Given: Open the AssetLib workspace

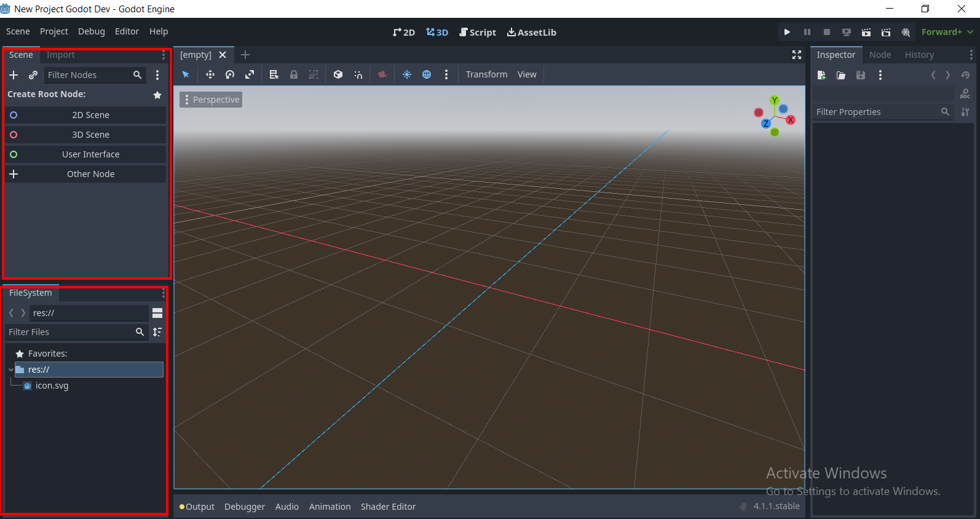Looking at the screenshot, I should click(x=532, y=32).
